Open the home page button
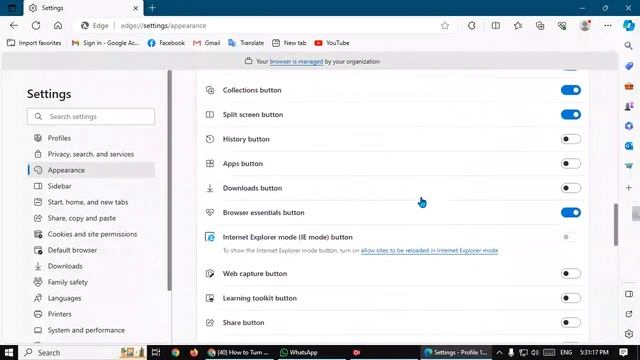The image size is (640, 360). tap(58, 25)
